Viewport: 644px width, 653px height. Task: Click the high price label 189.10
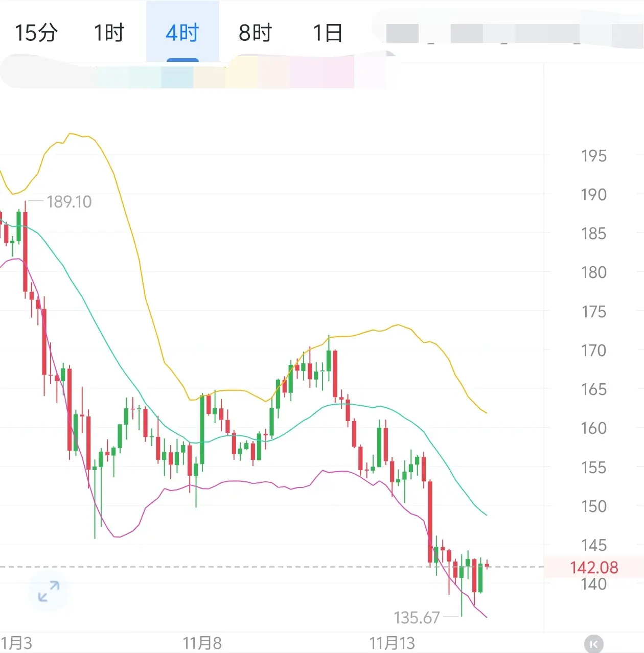[69, 202]
